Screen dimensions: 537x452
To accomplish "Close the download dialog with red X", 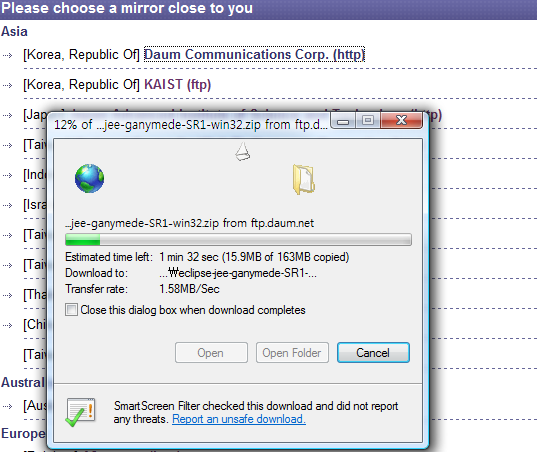I will (401, 120).
